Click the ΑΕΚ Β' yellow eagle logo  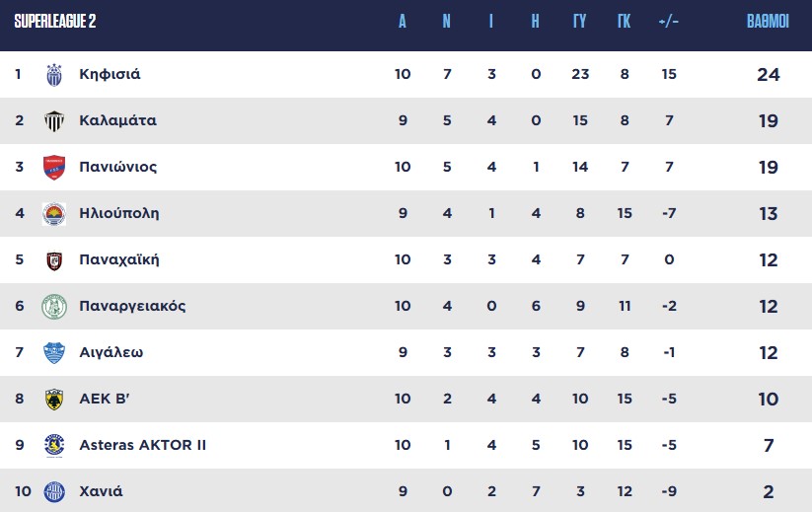click(54, 400)
